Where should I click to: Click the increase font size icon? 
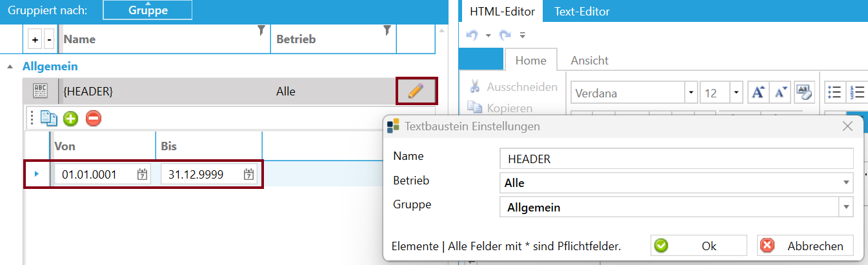click(x=758, y=92)
